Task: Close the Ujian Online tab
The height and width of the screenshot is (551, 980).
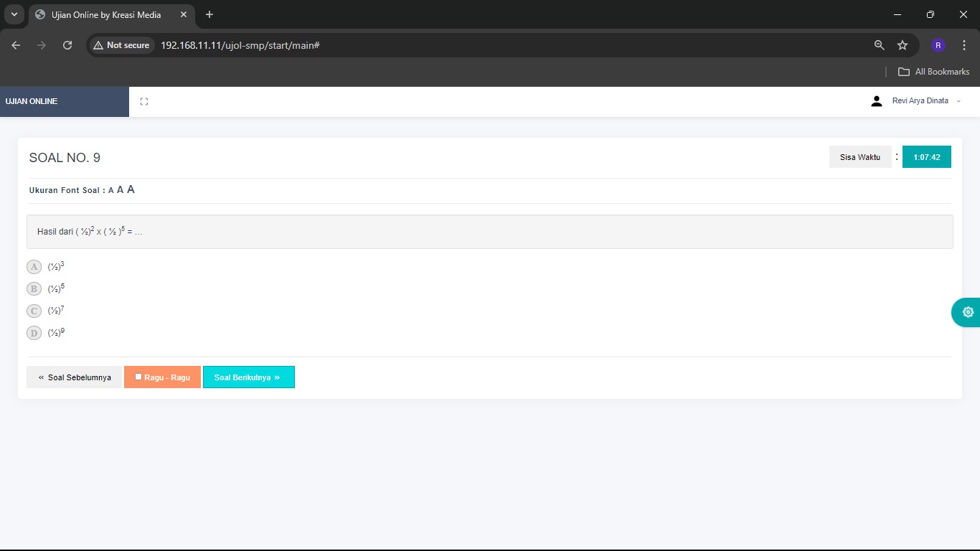Action: click(x=183, y=14)
